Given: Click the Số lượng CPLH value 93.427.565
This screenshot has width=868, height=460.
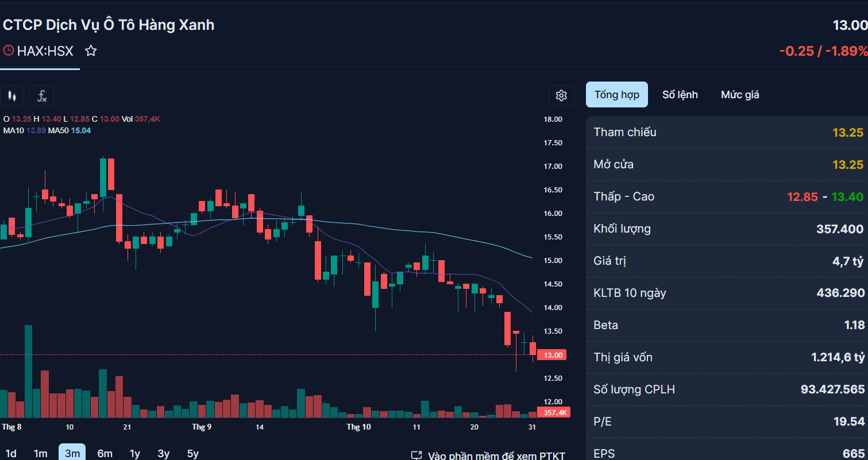Looking at the screenshot, I should pyautogui.click(x=832, y=389).
